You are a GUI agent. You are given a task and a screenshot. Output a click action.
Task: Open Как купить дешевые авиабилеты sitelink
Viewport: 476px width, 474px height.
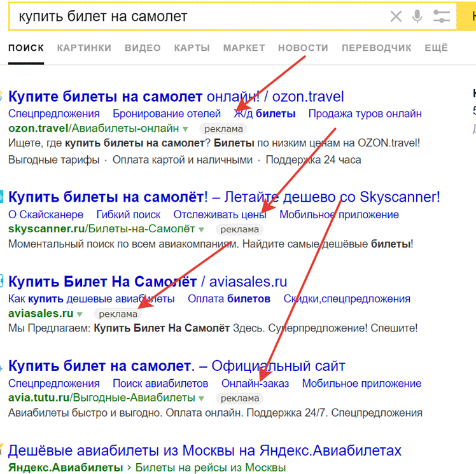tap(92, 299)
